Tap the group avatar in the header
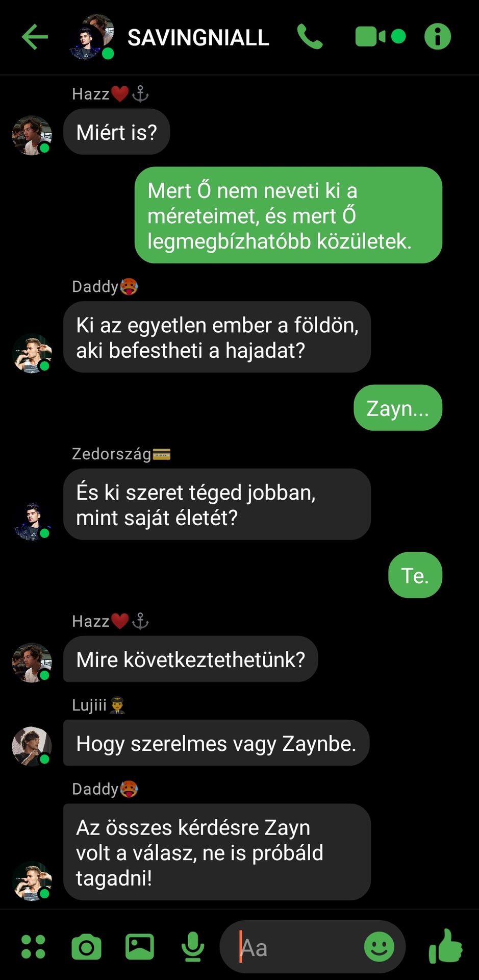 (92, 37)
